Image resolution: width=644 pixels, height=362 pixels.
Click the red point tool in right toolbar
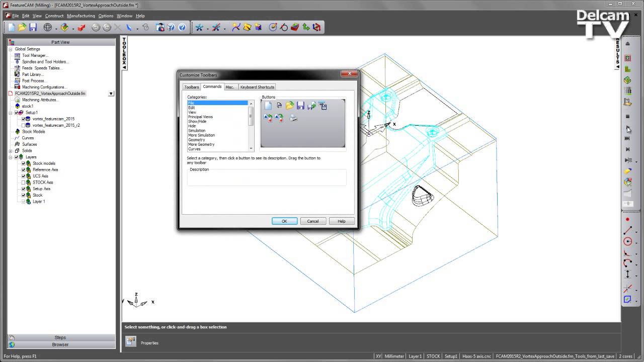[627, 219]
